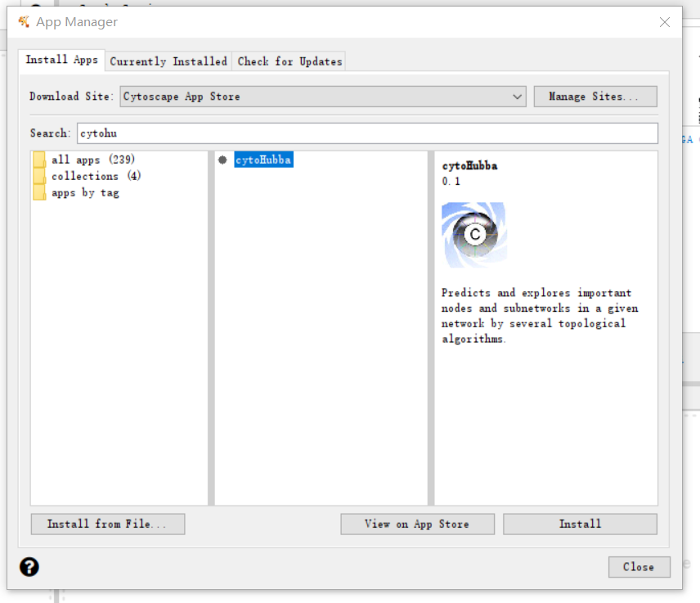The width and height of the screenshot is (700, 603).
Task: Switch to the Check for Updates tab
Action: (x=289, y=61)
